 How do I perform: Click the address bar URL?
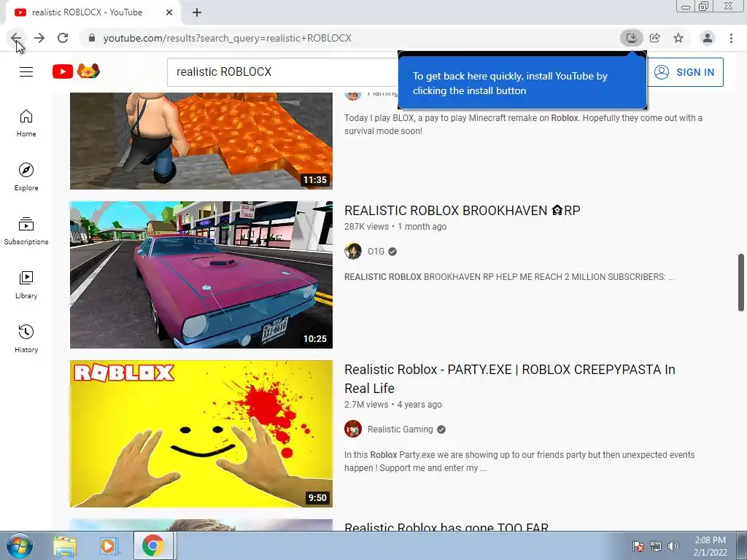pyautogui.click(x=228, y=38)
